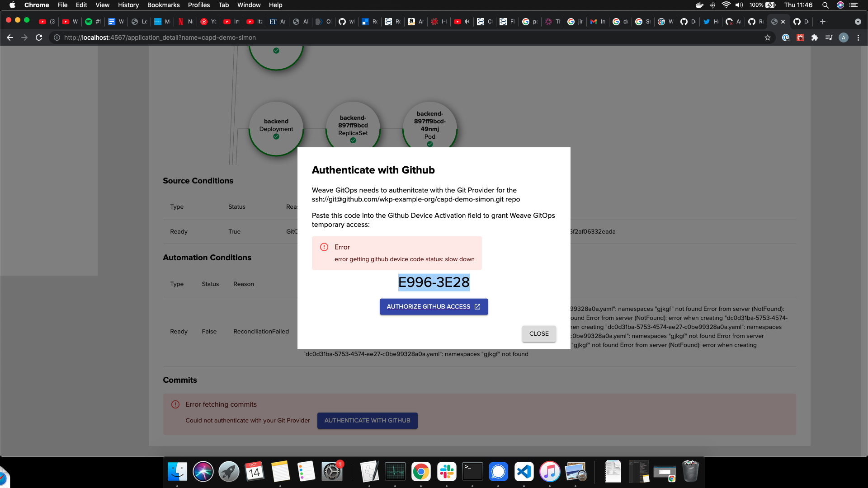
Task: Bookmark this page with the star icon
Action: 768,38
